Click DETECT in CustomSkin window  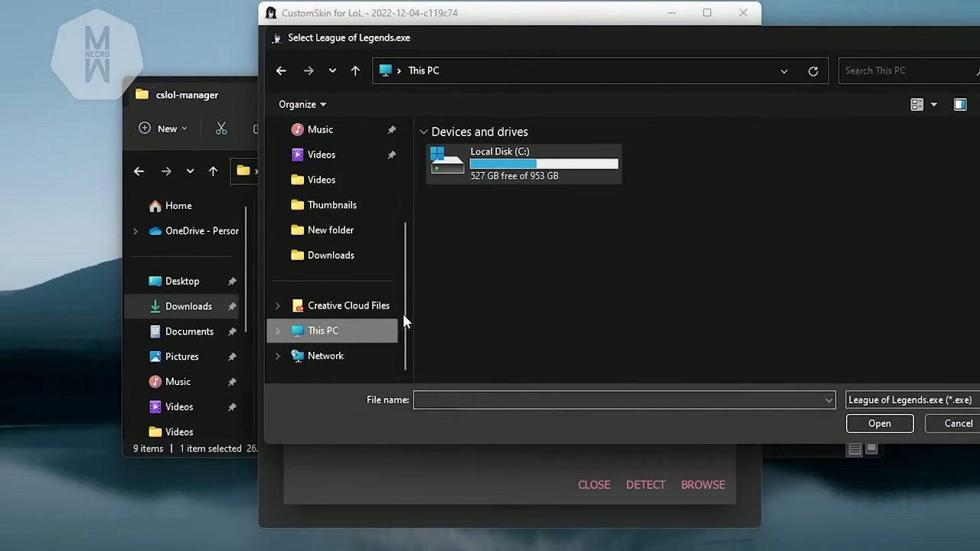point(645,484)
